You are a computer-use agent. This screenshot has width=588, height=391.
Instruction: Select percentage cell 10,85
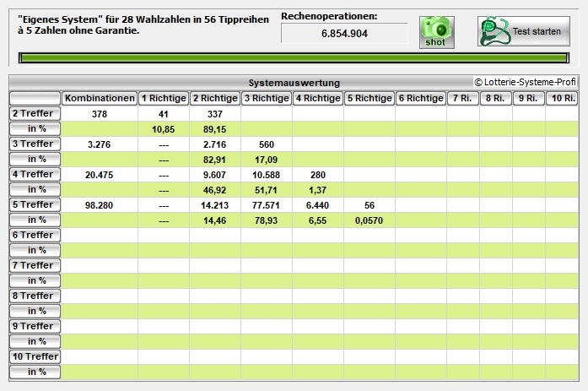pyautogui.click(x=164, y=129)
